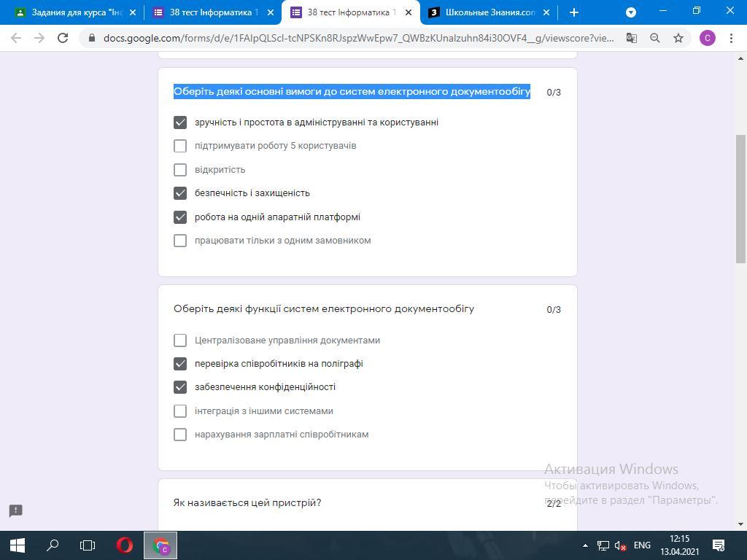View site security lock information

coord(92,38)
